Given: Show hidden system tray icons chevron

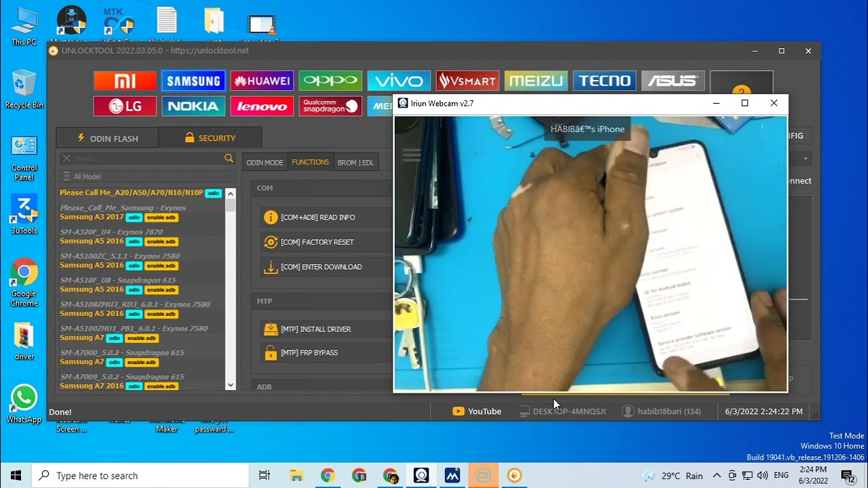Looking at the screenshot, I should [x=717, y=476].
